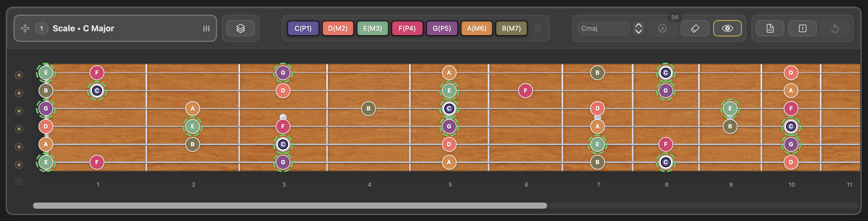Click the drag handle beside the track number
Screen dimensions: 868x221
point(25,28)
